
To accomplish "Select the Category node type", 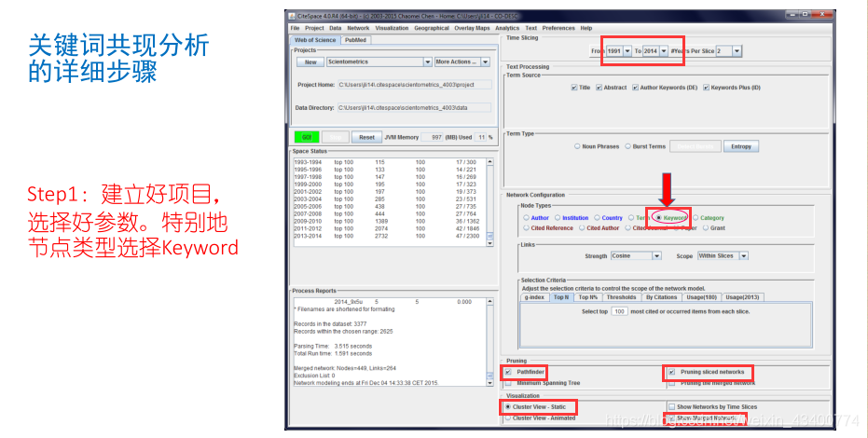I will coord(696,218).
